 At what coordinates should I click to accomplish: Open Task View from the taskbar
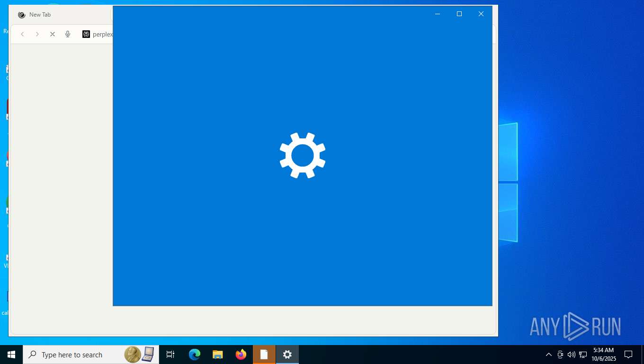point(170,355)
